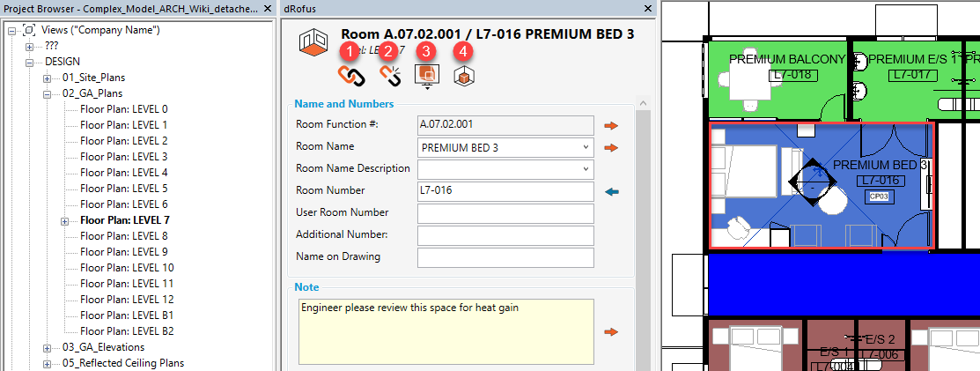The height and width of the screenshot is (371, 980).
Task: Select Floor Plan: LEVEL 7
Action: pyautogui.click(x=125, y=220)
